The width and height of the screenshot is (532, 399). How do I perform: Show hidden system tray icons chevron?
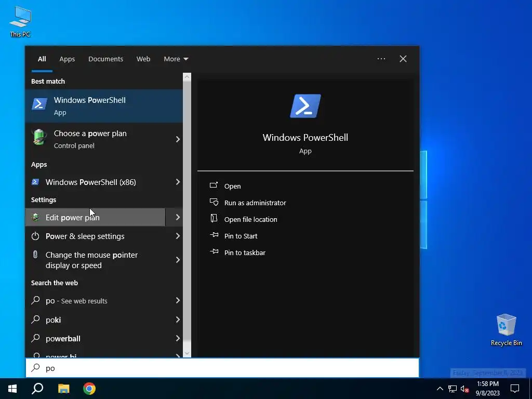440,389
